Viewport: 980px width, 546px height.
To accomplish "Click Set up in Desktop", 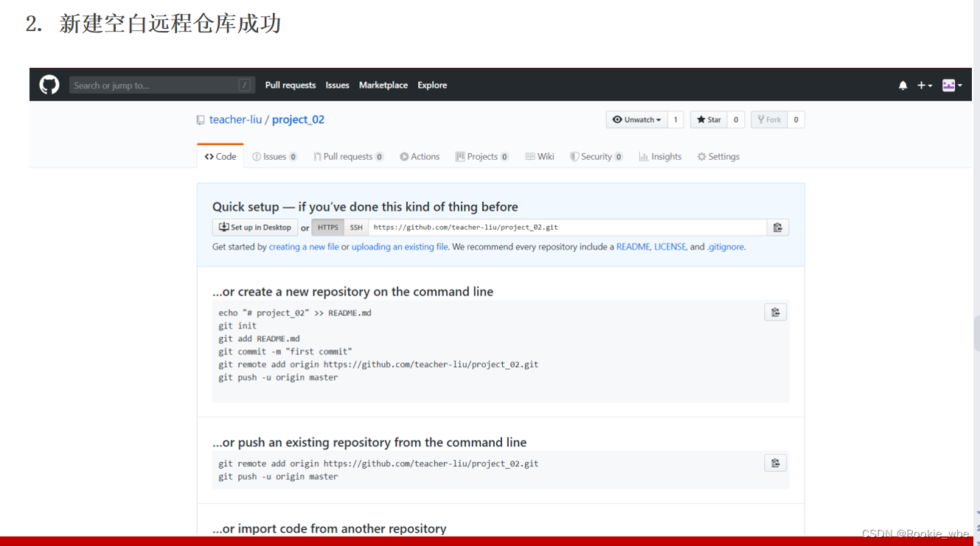I will pos(255,227).
